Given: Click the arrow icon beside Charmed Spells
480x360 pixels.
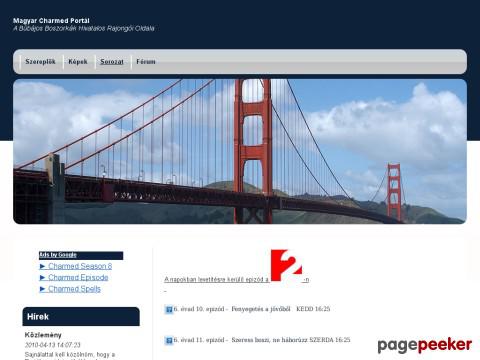Looking at the screenshot, I should (43, 289).
